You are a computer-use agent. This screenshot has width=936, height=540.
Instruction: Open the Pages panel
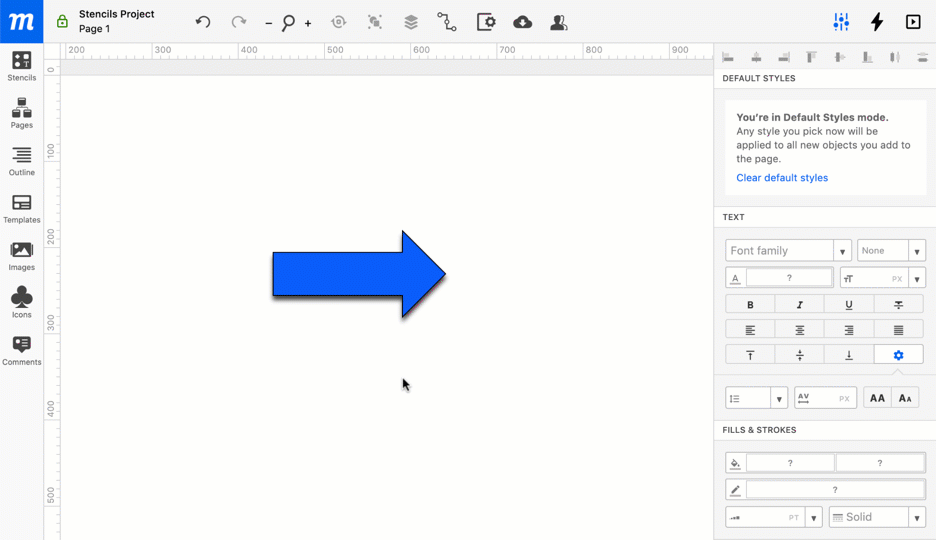(21, 113)
